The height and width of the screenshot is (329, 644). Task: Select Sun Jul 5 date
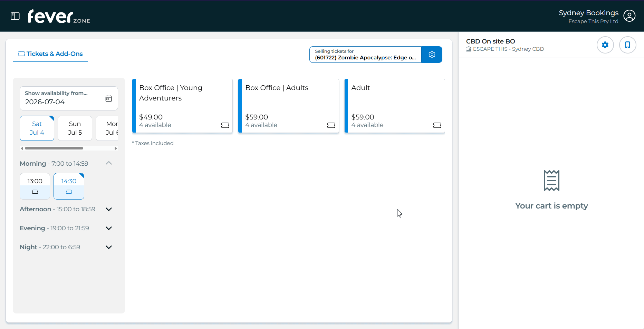point(75,128)
